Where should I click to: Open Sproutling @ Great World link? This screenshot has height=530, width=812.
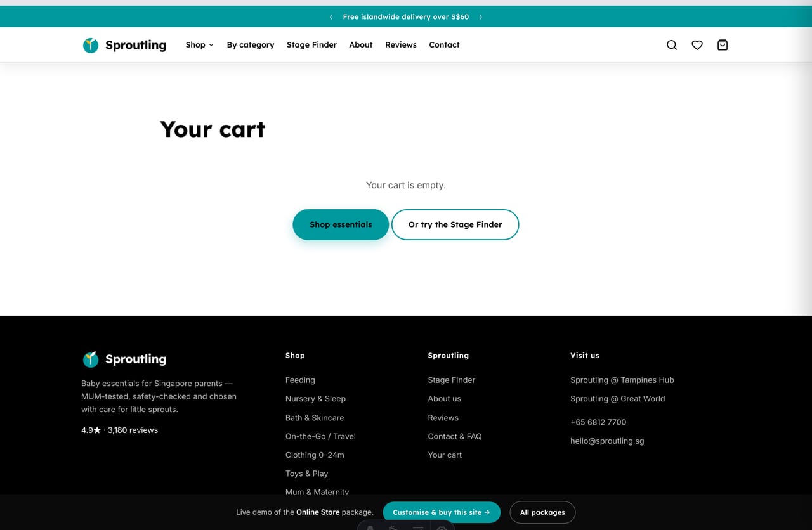pyautogui.click(x=618, y=399)
